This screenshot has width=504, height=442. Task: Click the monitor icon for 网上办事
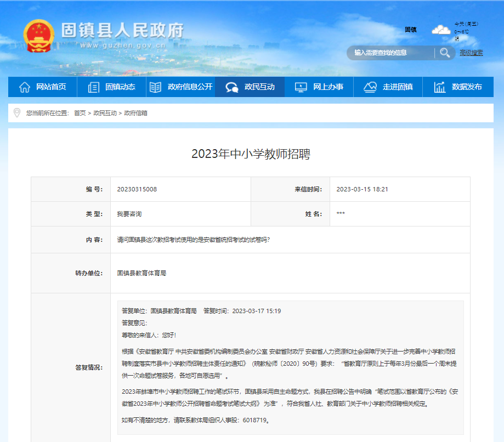coord(301,87)
